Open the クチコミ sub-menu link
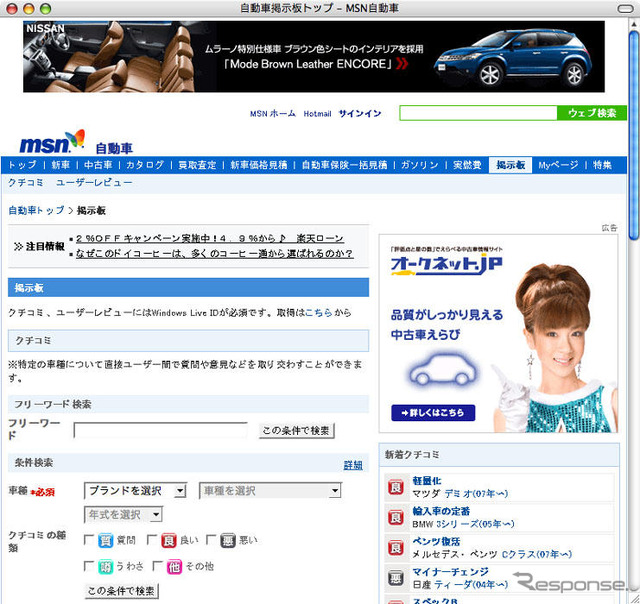This screenshot has height=604, width=640. (x=26, y=182)
